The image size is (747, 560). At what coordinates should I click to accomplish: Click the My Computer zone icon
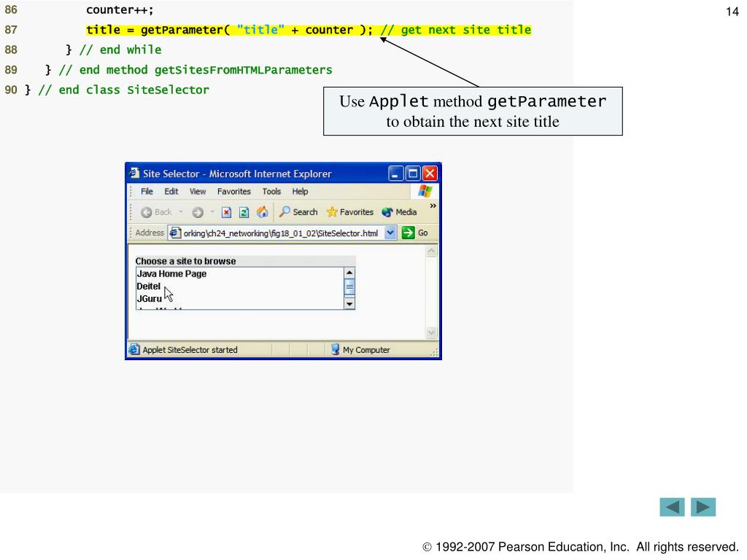coord(335,349)
